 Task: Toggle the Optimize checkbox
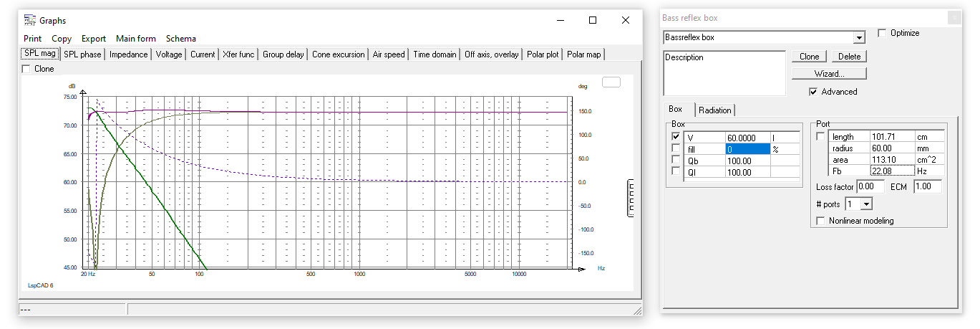pyautogui.click(x=882, y=33)
